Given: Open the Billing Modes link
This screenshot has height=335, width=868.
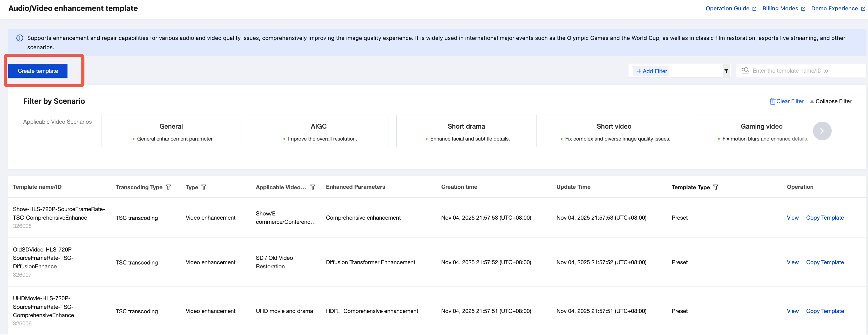Looking at the screenshot, I should tap(780, 8).
